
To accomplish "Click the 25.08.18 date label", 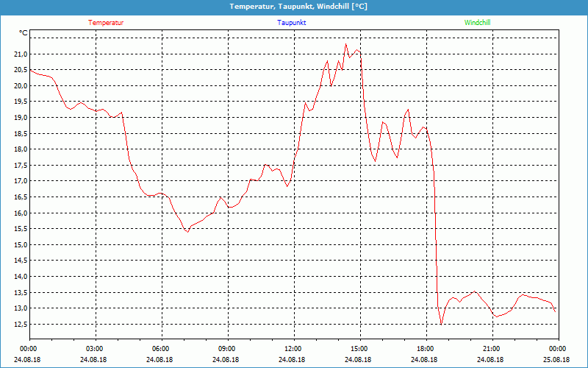I will point(557,360).
